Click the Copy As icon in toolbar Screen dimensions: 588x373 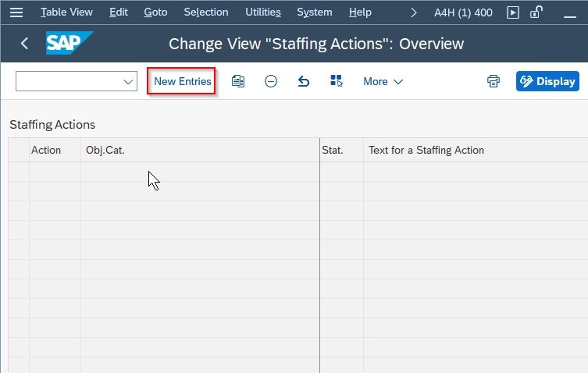coord(238,81)
